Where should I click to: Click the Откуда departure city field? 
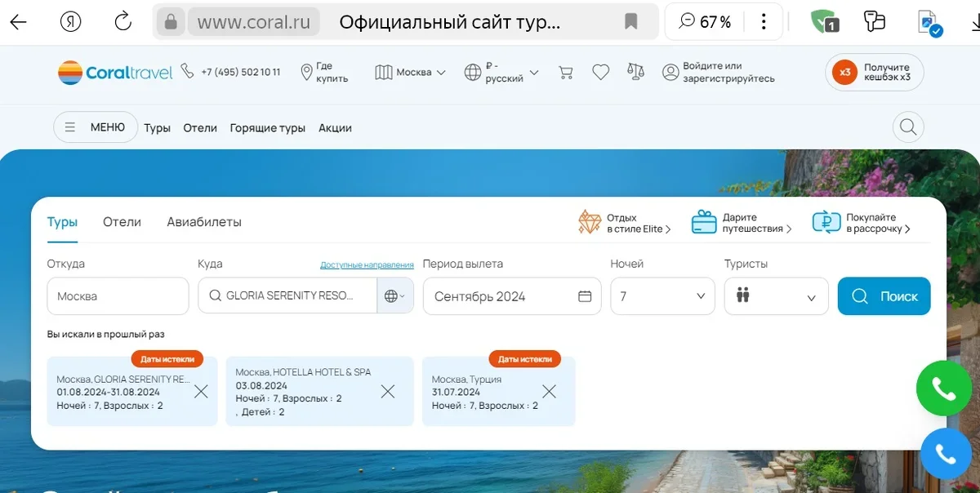click(x=118, y=296)
